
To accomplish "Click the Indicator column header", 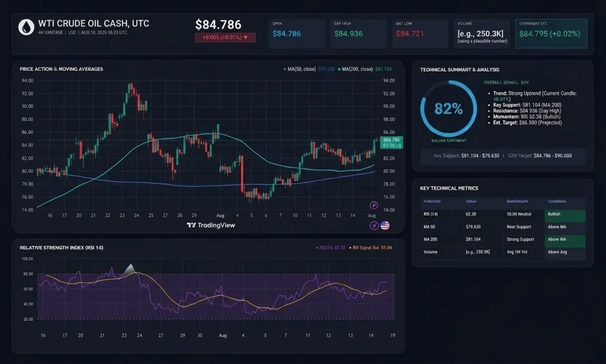I will (432, 201).
